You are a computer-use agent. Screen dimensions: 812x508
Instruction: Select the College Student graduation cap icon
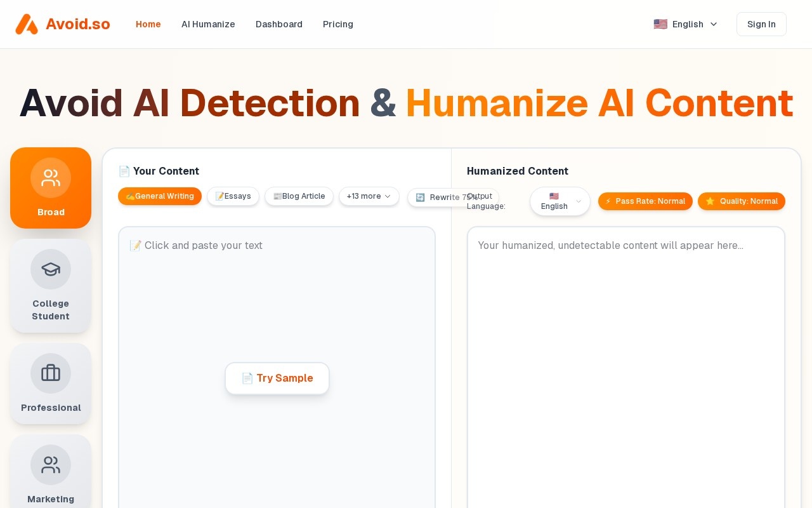pyautogui.click(x=51, y=269)
